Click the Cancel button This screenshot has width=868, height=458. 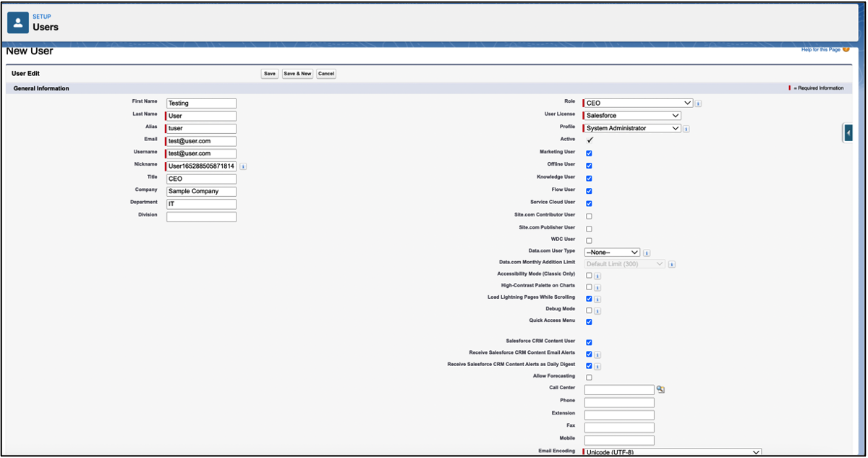pyautogui.click(x=326, y=74)
